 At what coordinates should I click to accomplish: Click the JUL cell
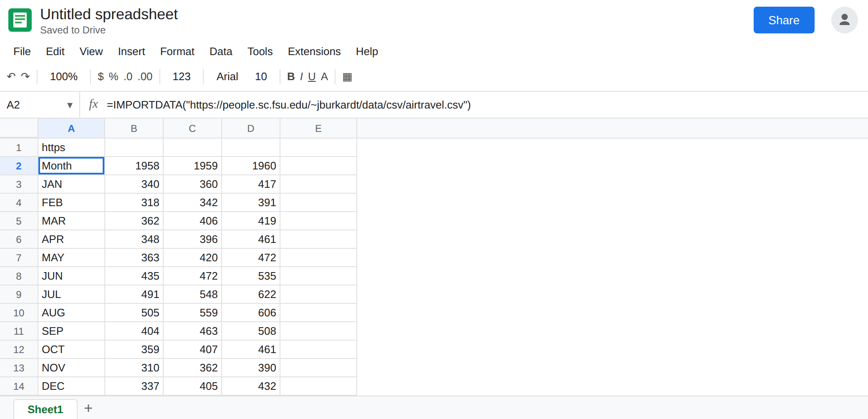(x=71, y=294)
